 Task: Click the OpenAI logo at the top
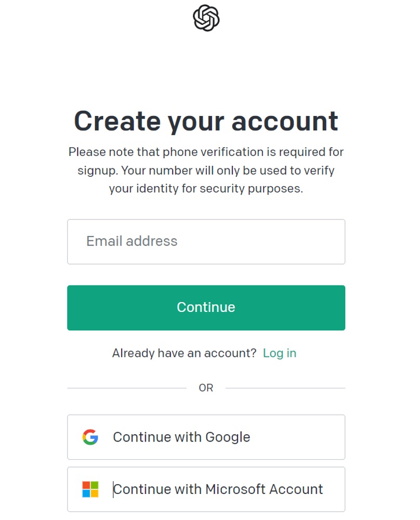tap(206, 18)
